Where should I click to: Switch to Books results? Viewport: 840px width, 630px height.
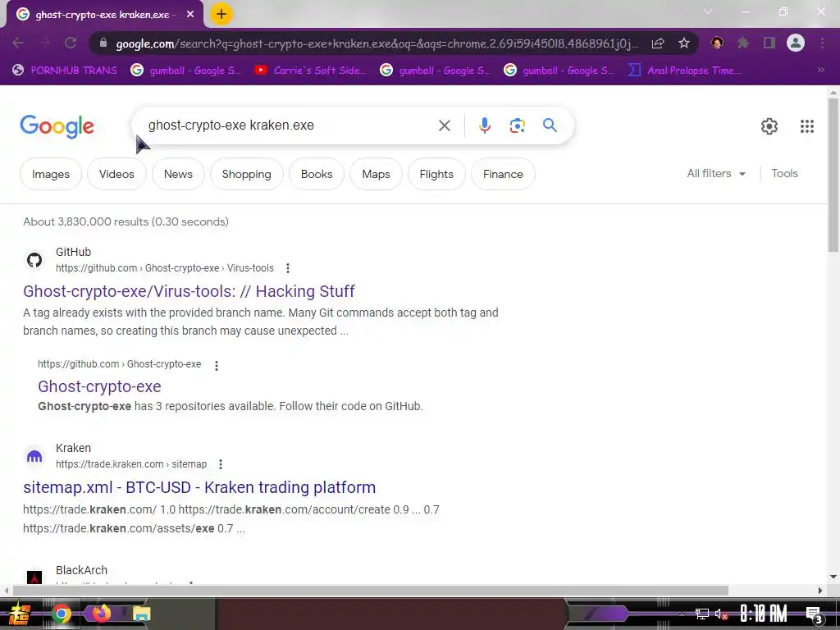317,174
